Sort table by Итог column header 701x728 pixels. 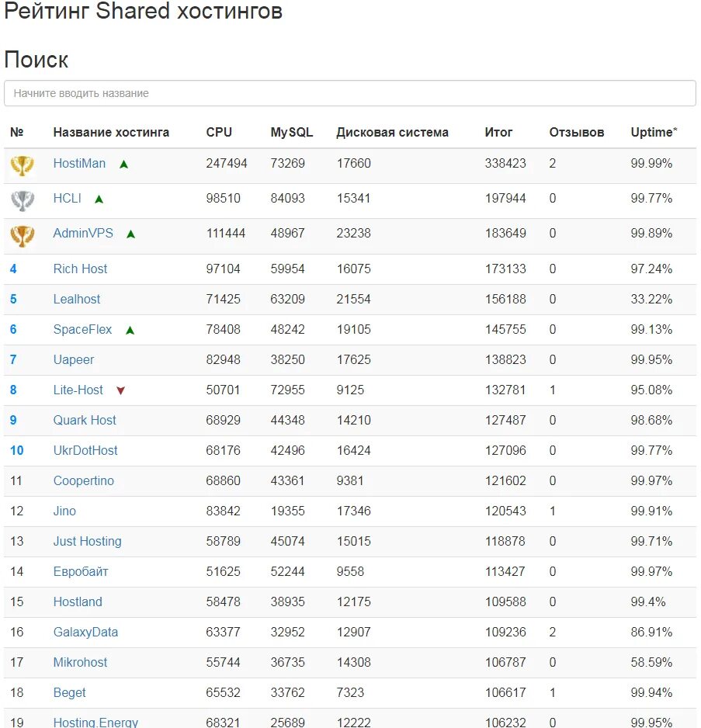click(x=498, y=132)
